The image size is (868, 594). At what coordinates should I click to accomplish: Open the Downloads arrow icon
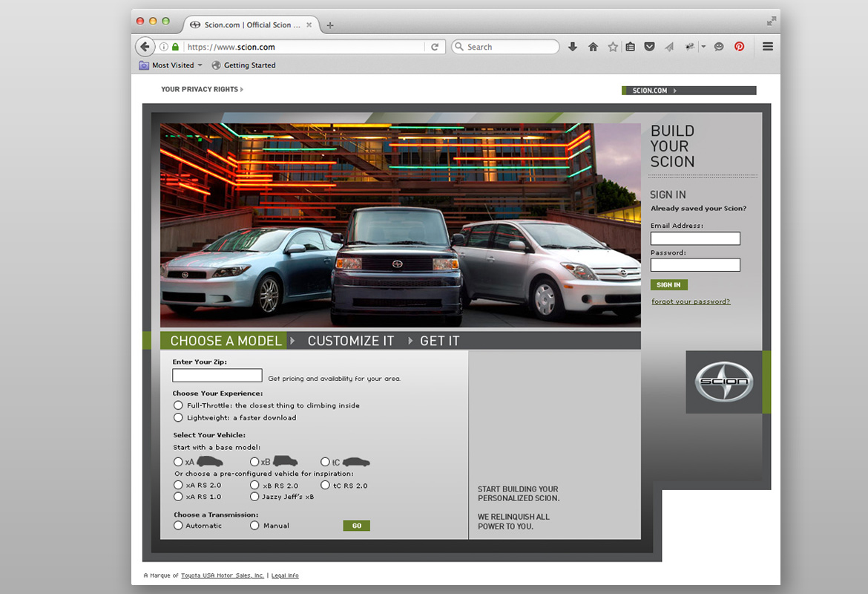[x=573, y=47]
